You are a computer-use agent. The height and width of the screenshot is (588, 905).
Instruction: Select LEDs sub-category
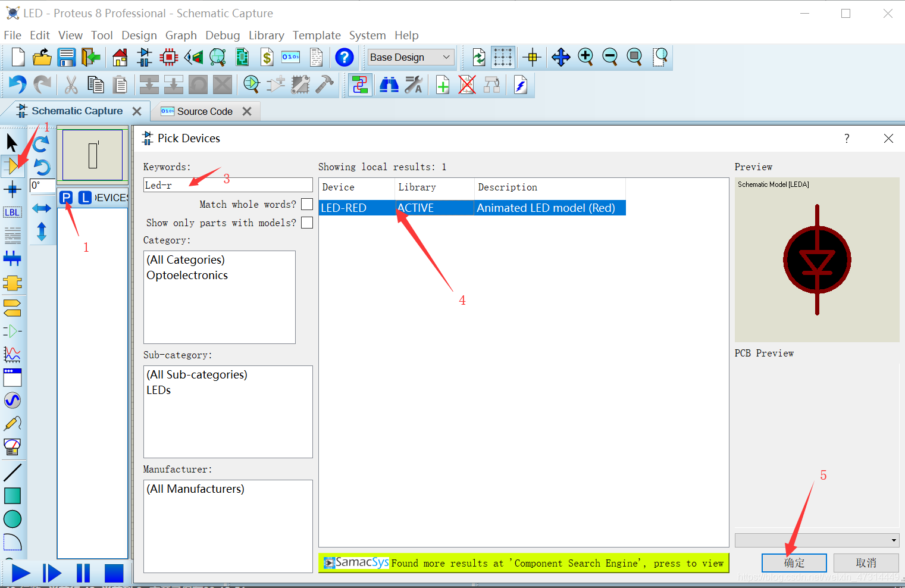coord(158,390)
